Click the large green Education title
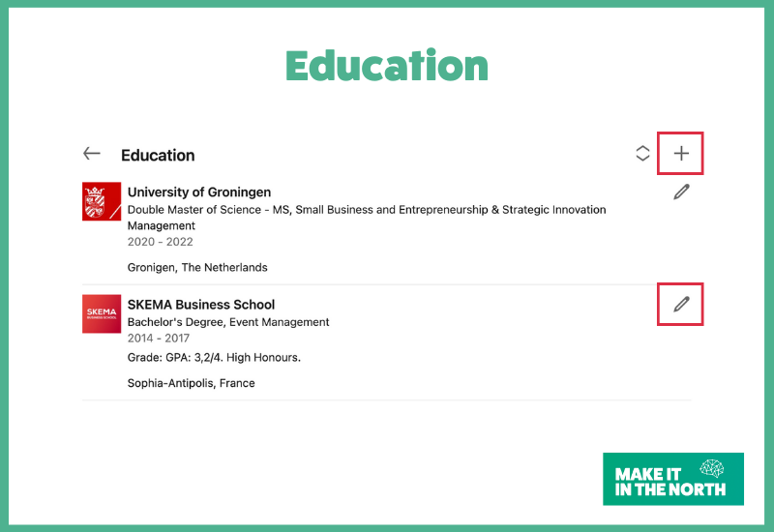This screenshot has width=774, height=532. (387, 66)
